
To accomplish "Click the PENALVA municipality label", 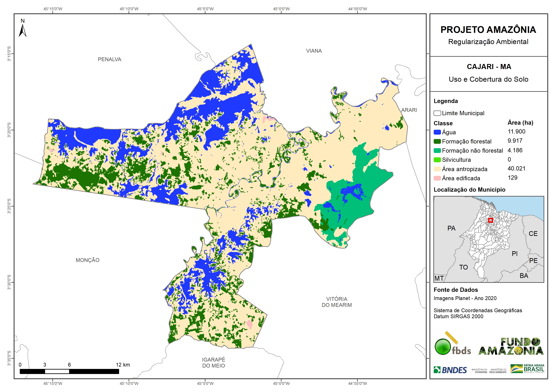I will [109, 59].
